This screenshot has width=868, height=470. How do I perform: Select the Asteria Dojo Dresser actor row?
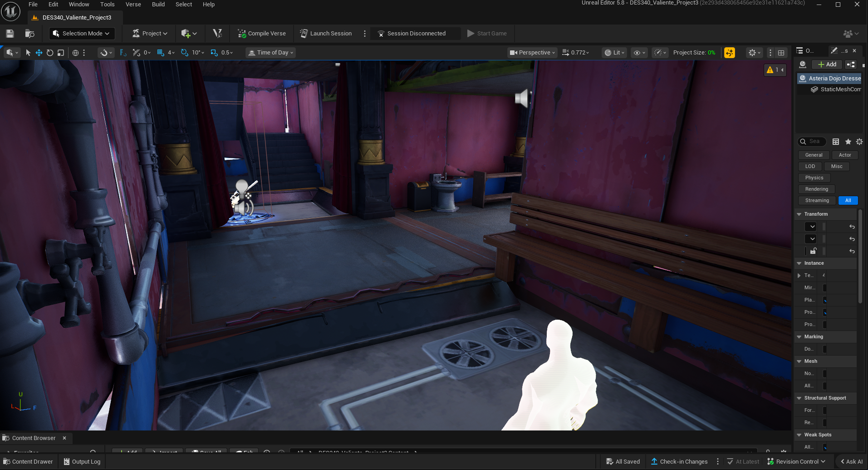click(829, 79)
